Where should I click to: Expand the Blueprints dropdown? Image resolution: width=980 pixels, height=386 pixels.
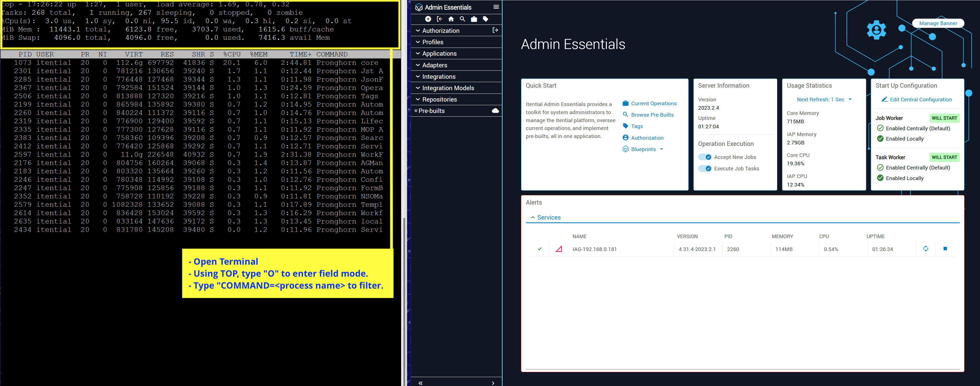pyautogui.click(x=662, y=149)
